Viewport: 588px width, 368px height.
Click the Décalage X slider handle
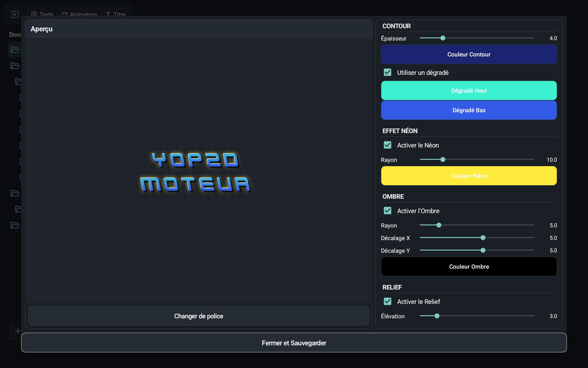tap(483, 238)
